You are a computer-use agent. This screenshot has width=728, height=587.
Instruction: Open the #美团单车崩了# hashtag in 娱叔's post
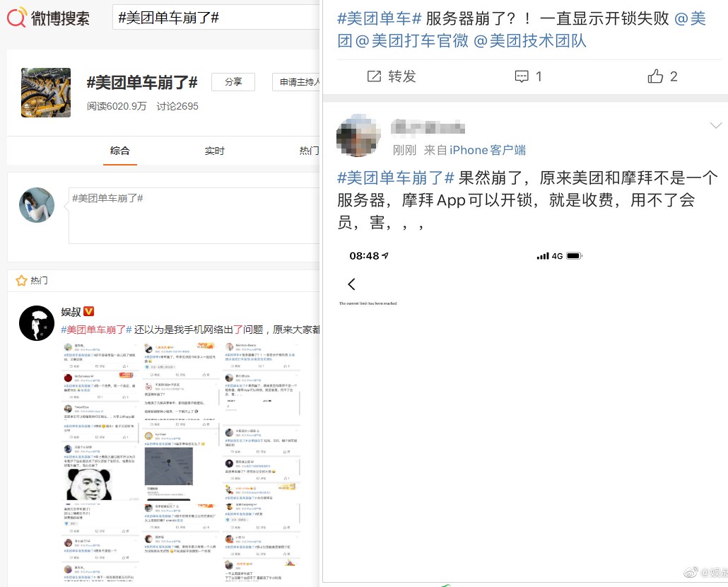click(97, 330)
